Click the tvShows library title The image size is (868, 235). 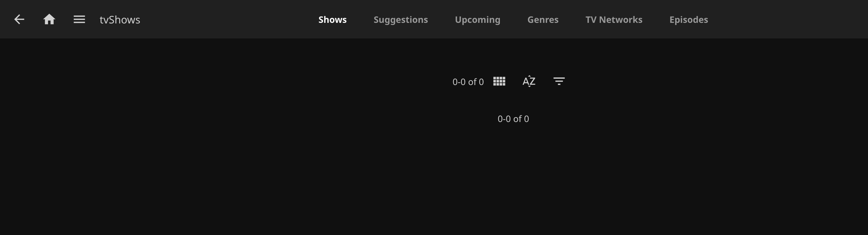(x=120, y=20)
